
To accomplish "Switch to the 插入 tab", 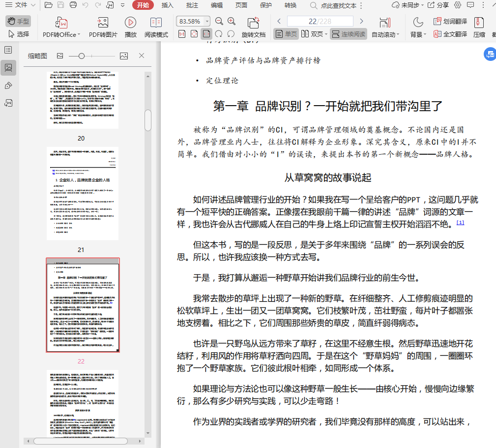I will pos(167,5).
